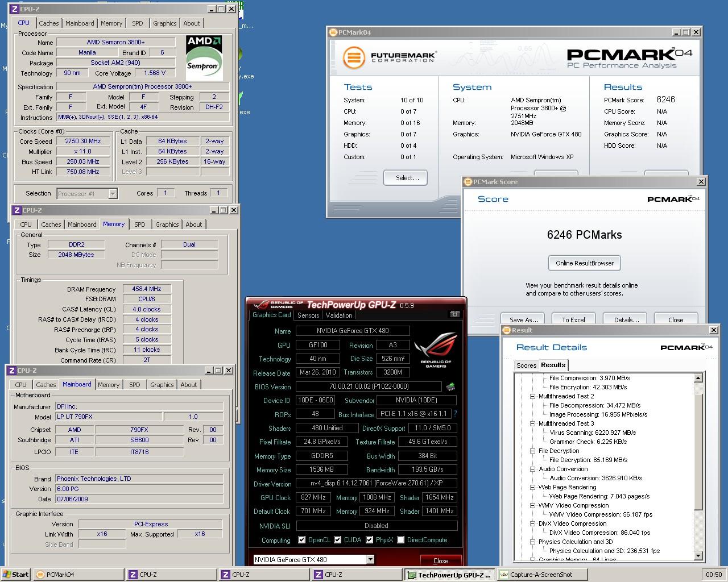Screen dimensions: 728x582
Task: Toggle the PhysX checkbox in GPU-Z
Action: 370,540
